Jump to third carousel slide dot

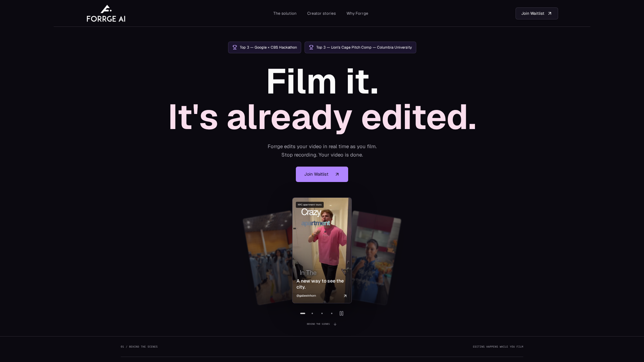322,313
